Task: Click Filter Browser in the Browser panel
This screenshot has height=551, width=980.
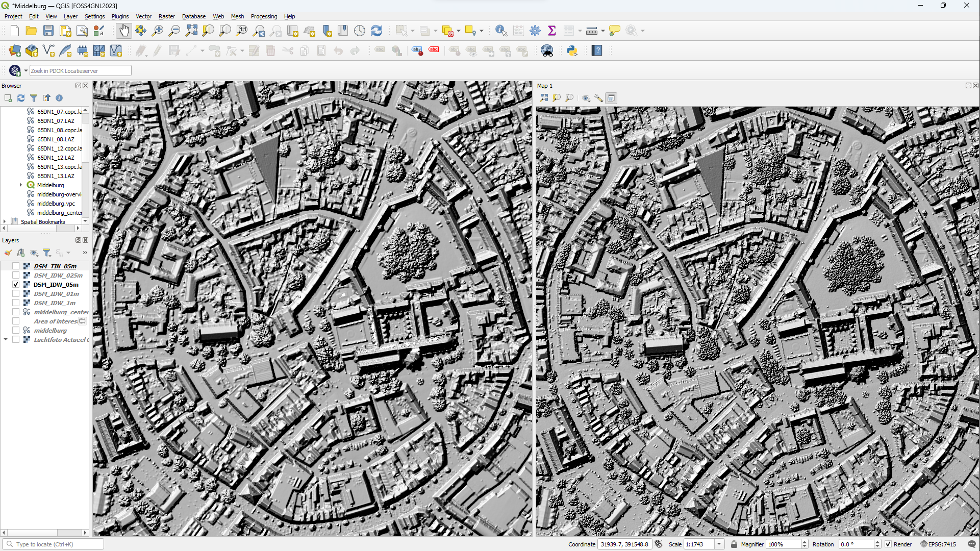Action: tap(34, 98)
